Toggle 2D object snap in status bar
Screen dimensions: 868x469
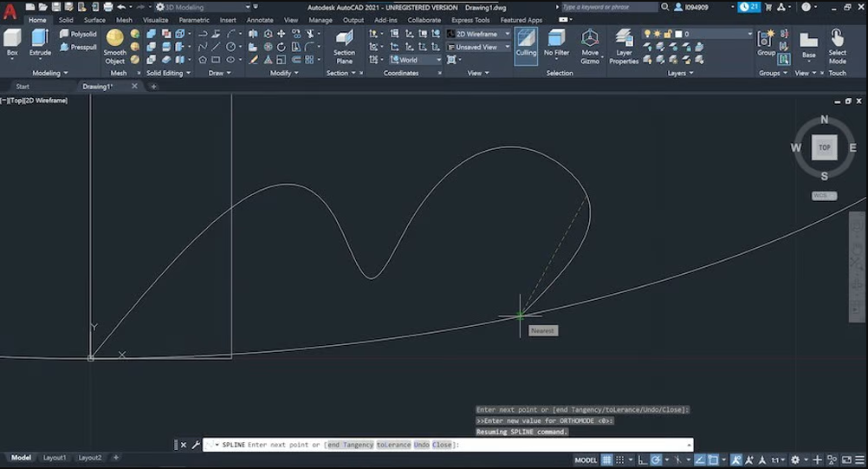click(x=713, y=459)
